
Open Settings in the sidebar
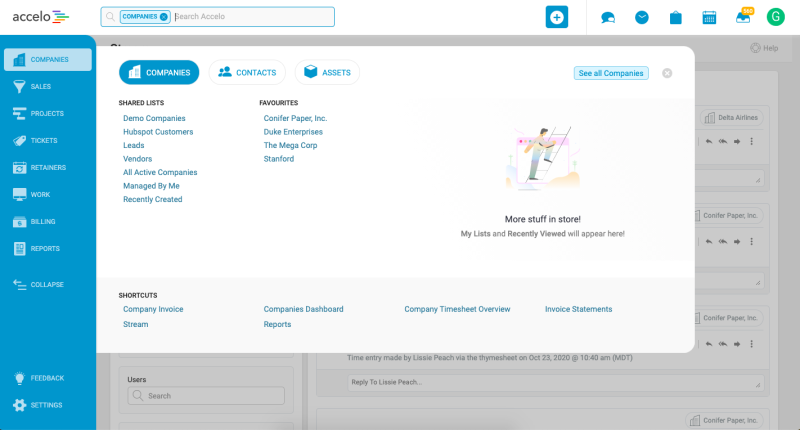pyautogui.click(x=47, y=405)
